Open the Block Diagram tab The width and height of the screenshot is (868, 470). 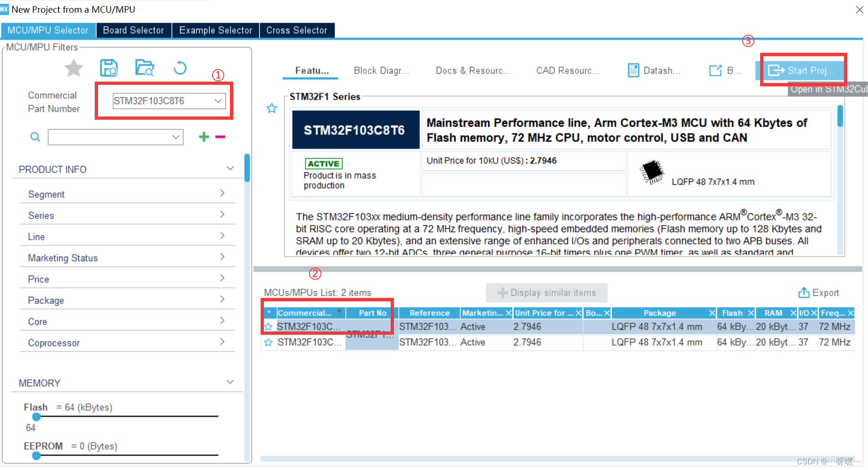381,71
